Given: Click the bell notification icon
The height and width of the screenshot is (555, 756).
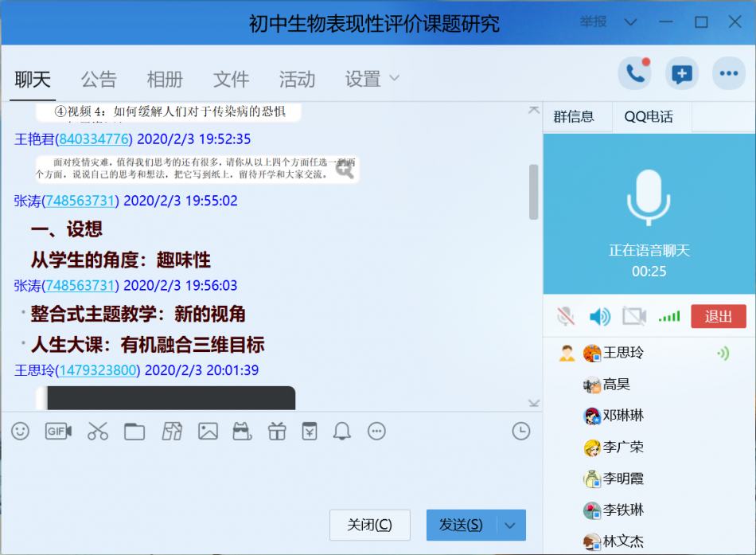Looking at the screenshot, I should [x=342, y=431].
